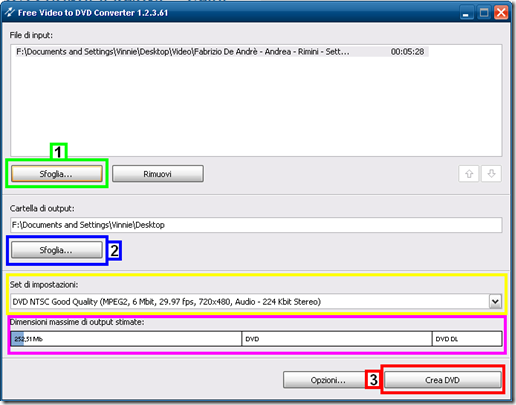This screenshot has height=405, width=516.
Task: Open the preset dropdown arrow
Action: [x=495, y=302]
